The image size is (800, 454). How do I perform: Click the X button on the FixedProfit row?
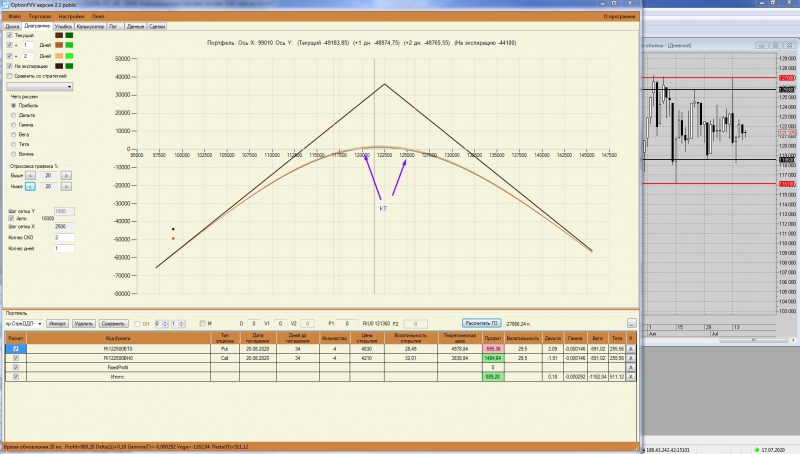click(631, 367)
